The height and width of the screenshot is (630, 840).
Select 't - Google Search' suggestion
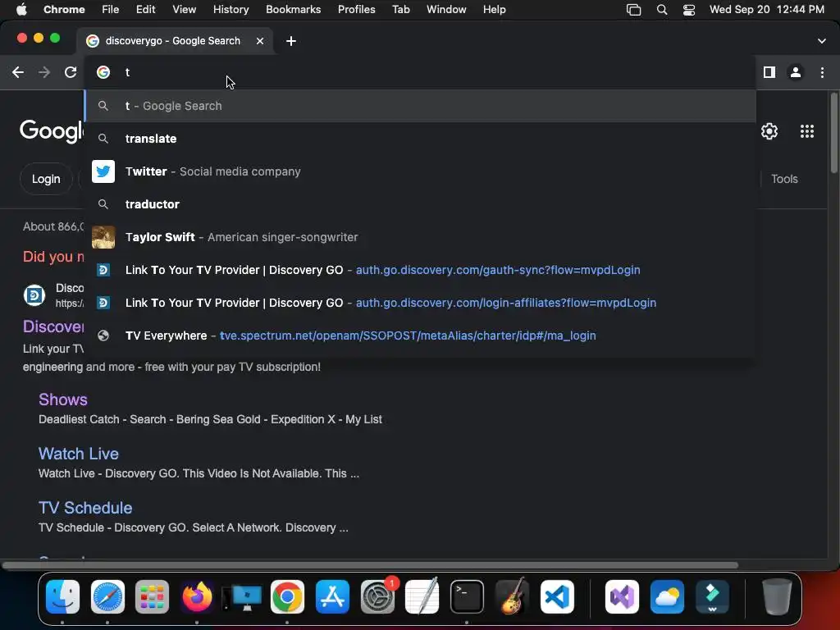point(421,106)
